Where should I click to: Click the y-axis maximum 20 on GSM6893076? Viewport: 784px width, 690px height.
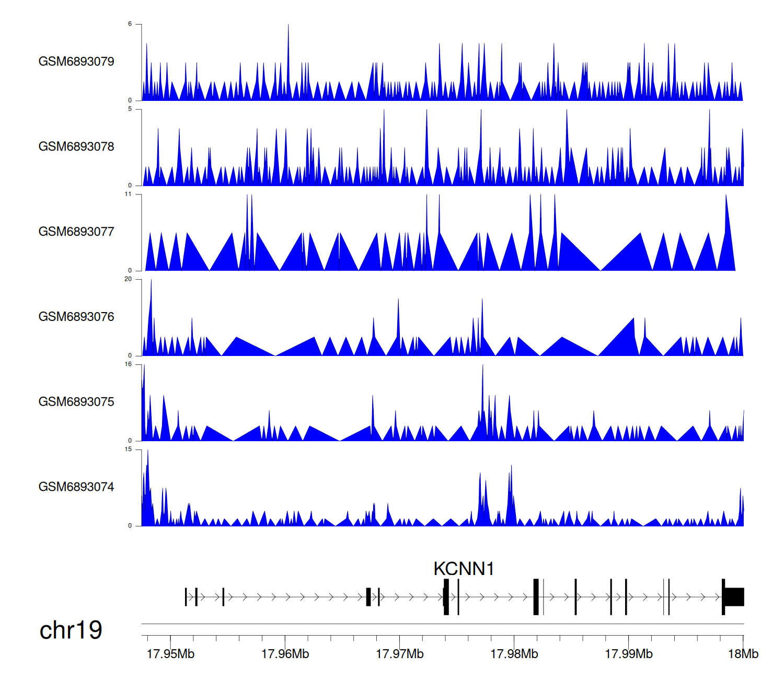pyautogui.click(x=128, y=279)
